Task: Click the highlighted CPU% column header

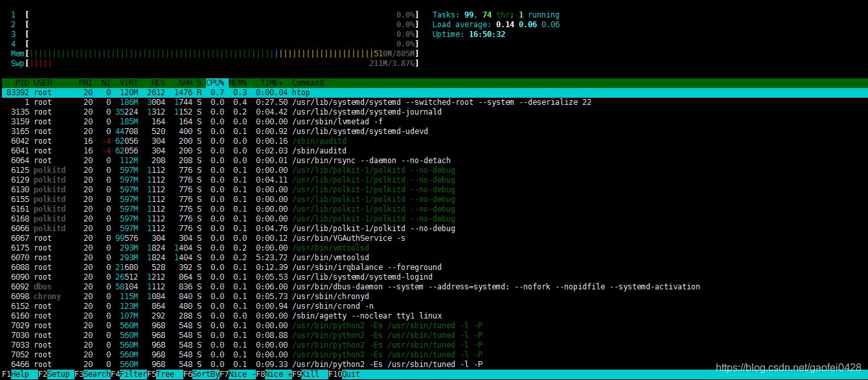Action: pyautogui.click(x=215, y=83)
